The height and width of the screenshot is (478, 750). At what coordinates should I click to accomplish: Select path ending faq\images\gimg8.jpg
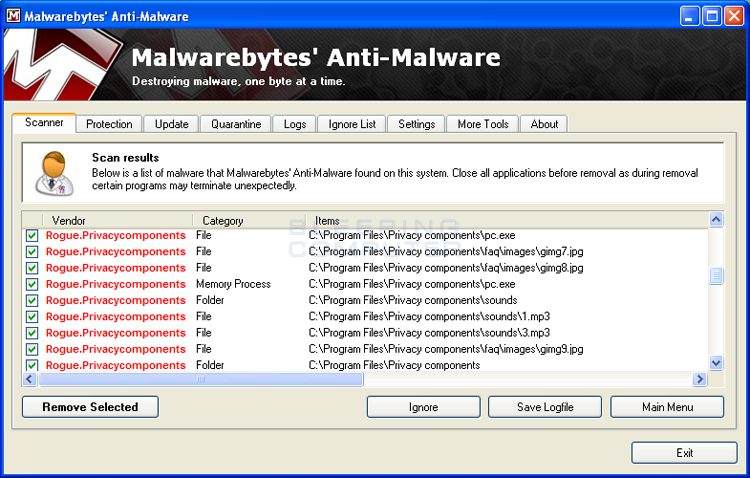pyautogui.click(x=446, y=268)
